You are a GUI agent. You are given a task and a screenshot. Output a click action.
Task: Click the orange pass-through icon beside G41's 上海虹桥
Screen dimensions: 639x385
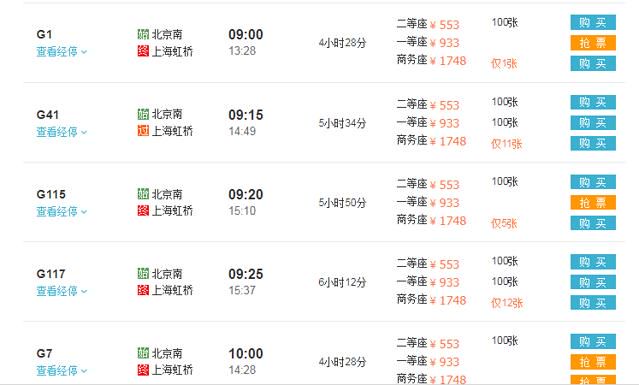pyautogui.click(x=143, y=131)
